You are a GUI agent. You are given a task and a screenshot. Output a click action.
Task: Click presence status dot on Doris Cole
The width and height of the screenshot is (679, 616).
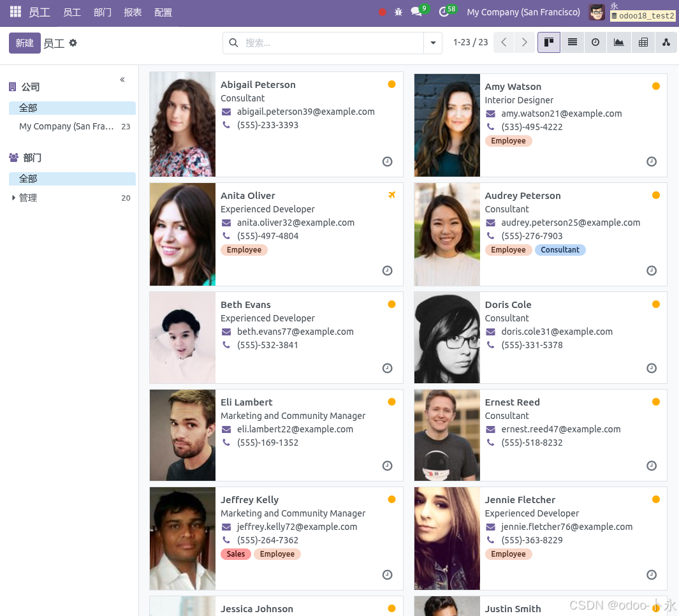click(x=656, y=304)
